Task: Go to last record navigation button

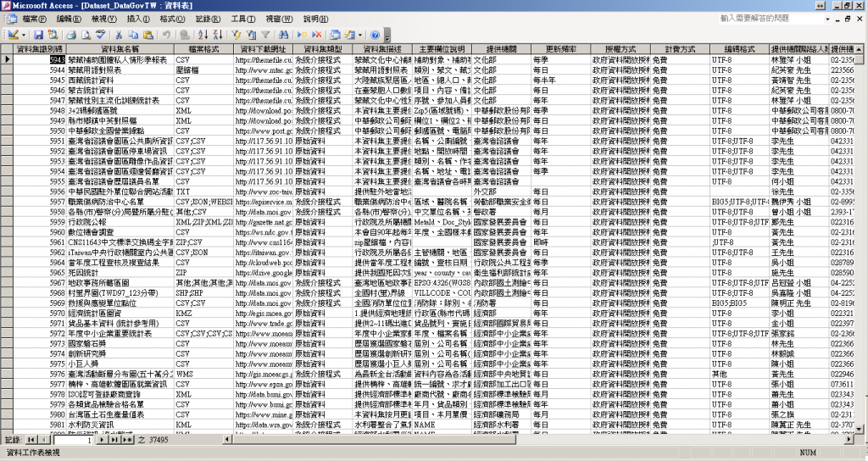Action: click(114, 440)
